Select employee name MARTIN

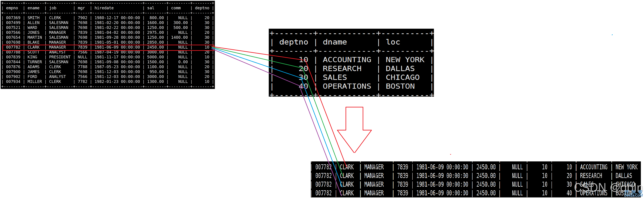tap(35, 37)
